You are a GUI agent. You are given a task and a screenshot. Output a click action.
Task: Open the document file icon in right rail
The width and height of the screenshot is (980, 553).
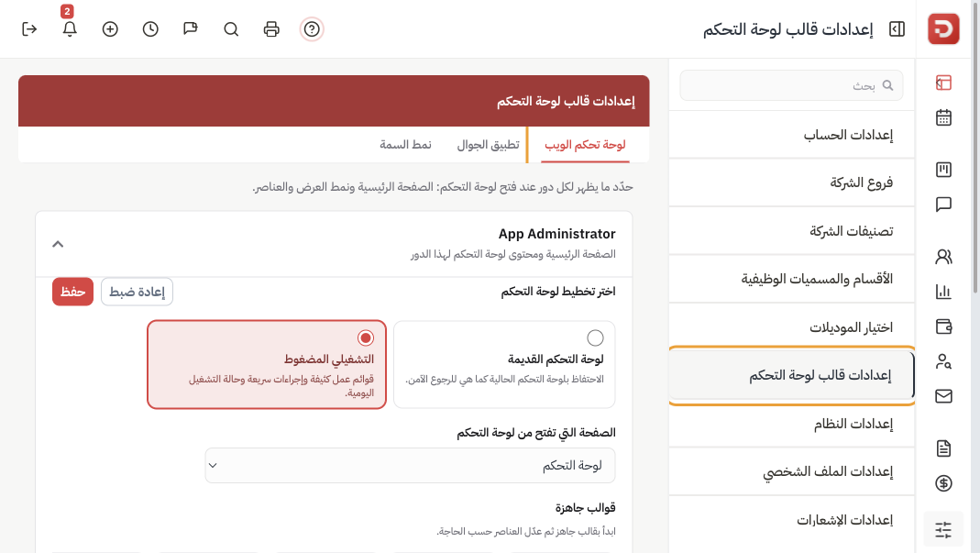pyautogui.click(x=943, y=448)
